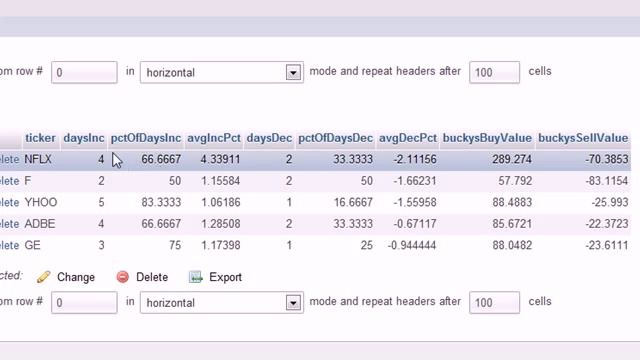
Task: Click the Export icon
Action: click(196, 277)
